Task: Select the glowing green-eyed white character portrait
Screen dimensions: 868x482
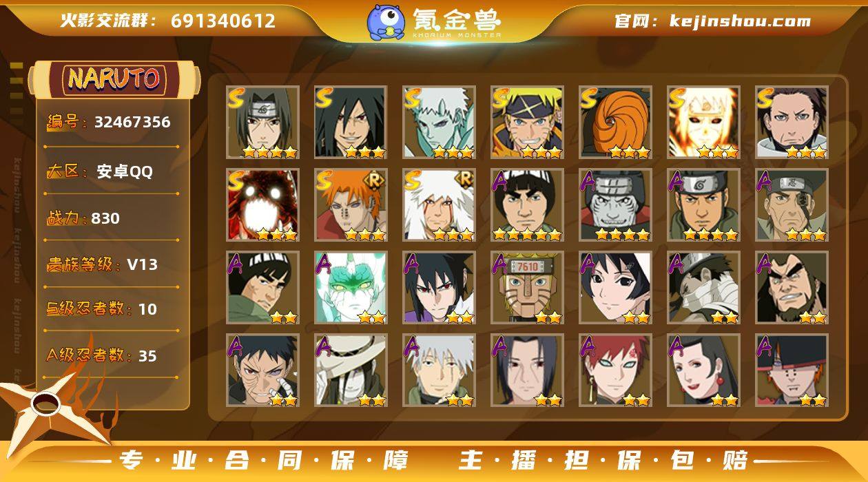Action: (x=351, y=287)
